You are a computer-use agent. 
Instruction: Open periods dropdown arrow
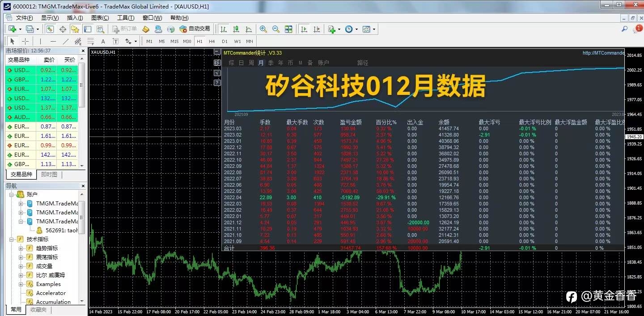(356, 30)
